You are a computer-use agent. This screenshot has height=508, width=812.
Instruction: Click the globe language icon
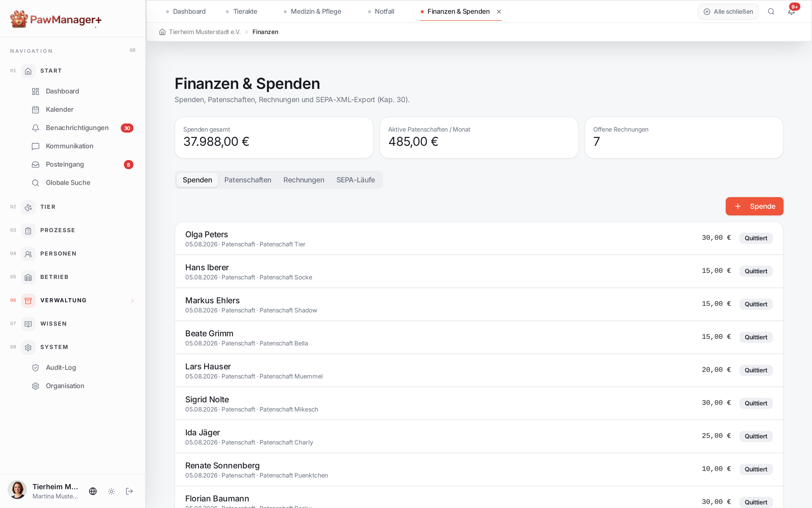93,491
